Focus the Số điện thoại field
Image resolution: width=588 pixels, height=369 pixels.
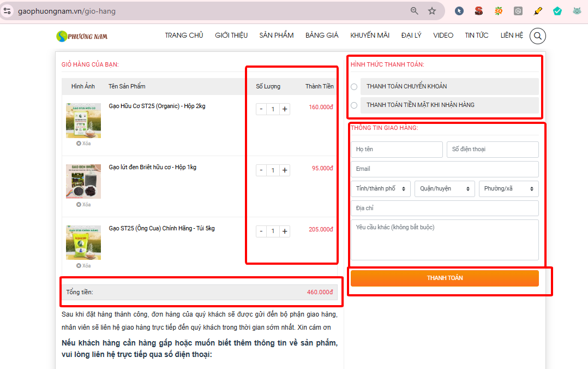tap(493, 150)
